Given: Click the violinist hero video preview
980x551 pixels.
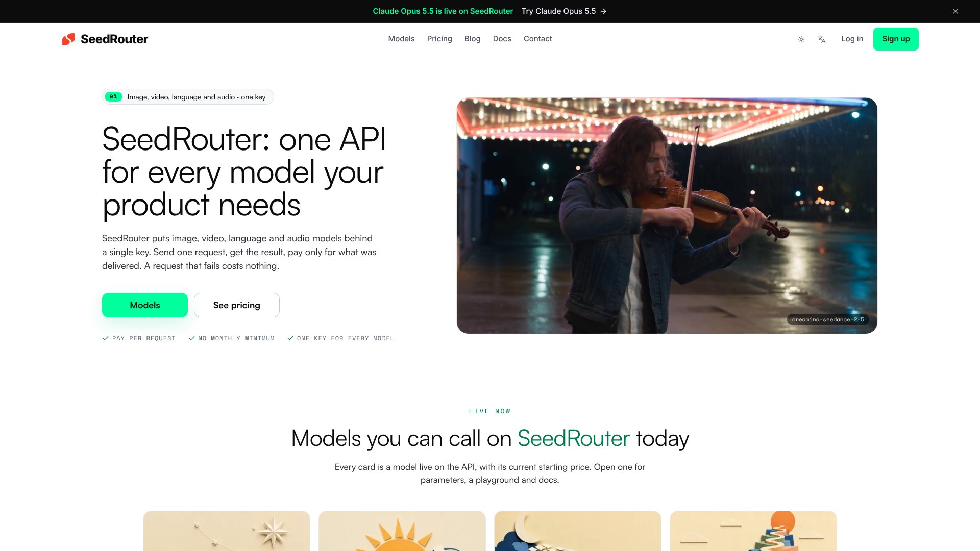Looking at the screenshot, I should coord(667,216).
